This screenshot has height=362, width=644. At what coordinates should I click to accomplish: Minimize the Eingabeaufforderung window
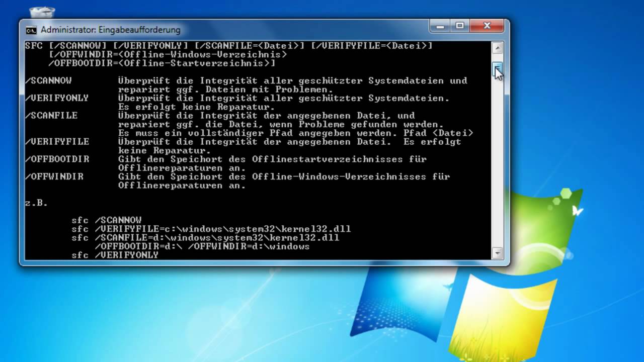[x=440, y=26]
